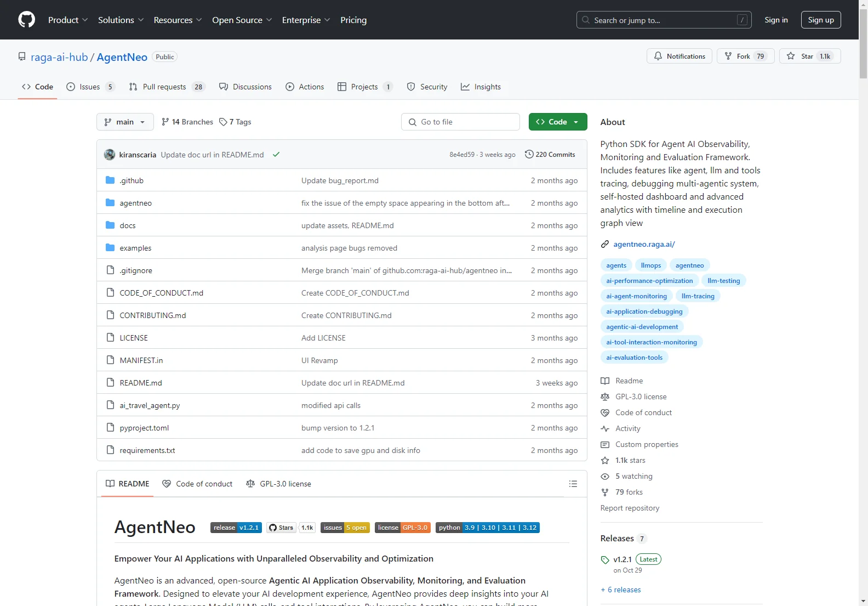Open the agentneo.raga.ai website link
868x606 pixels.
point(644,244)
